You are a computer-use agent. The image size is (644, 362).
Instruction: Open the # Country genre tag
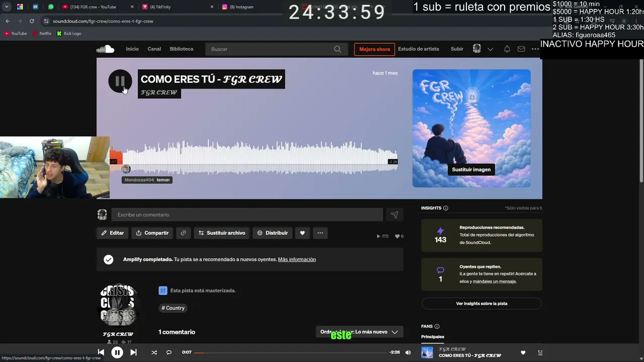tap(173, 308)
